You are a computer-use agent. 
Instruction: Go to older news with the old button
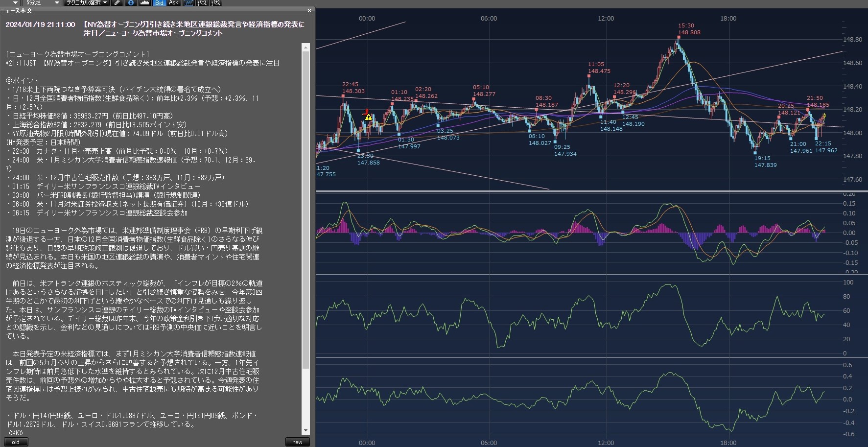16,442
